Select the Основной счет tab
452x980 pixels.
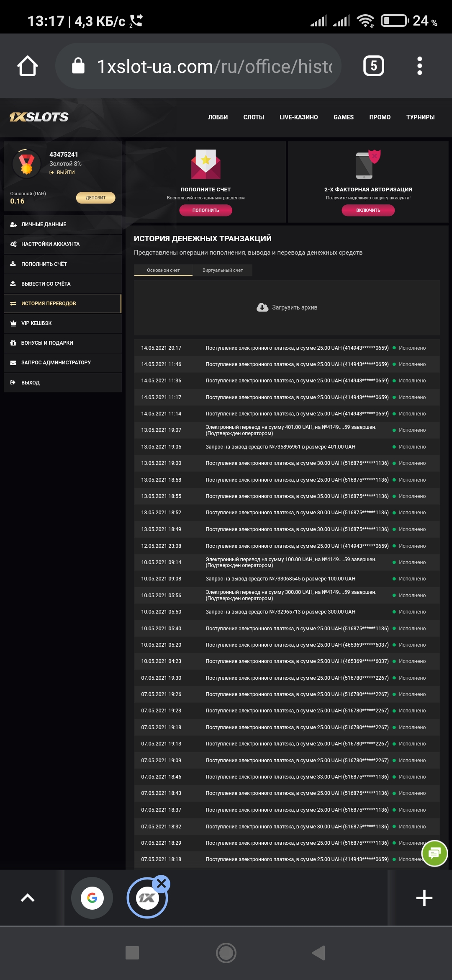click(x=163, y=270)
